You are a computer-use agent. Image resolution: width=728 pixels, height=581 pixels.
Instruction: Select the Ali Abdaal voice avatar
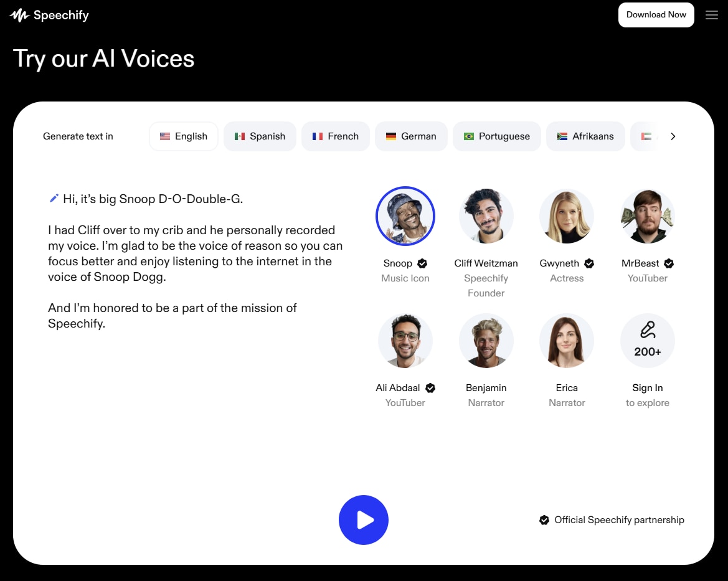[x=405, y=341]
